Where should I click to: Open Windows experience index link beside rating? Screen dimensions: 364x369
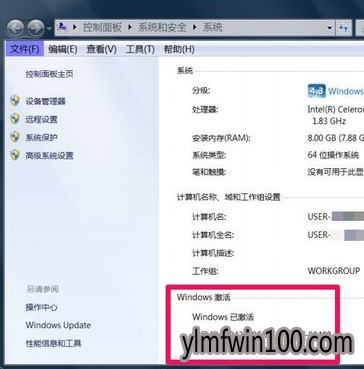pos(346,91)
